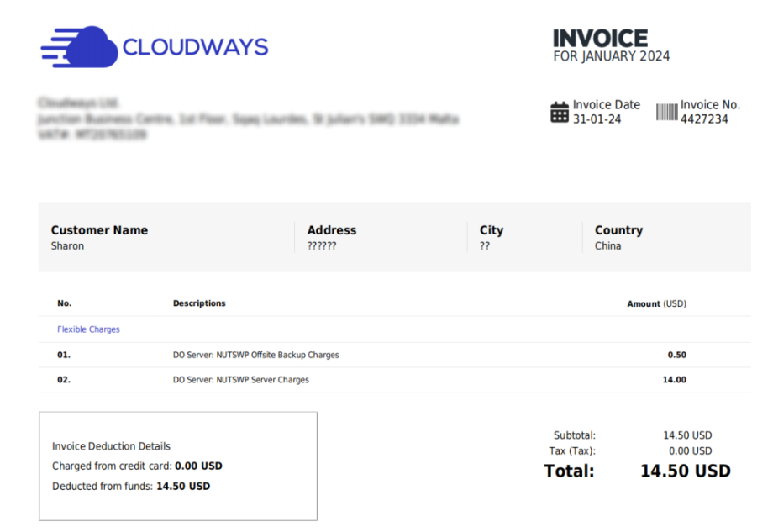Select invoice number 4427234
This screenshot has height=532, width=773.
(704, 119)
